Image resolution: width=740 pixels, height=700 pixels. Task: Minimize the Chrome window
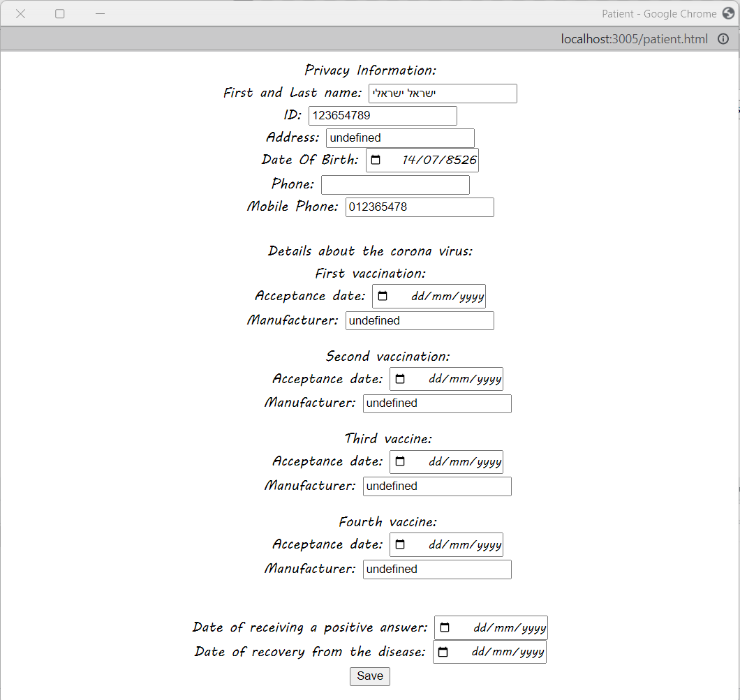pyautogui.click(x=100, y=14)
